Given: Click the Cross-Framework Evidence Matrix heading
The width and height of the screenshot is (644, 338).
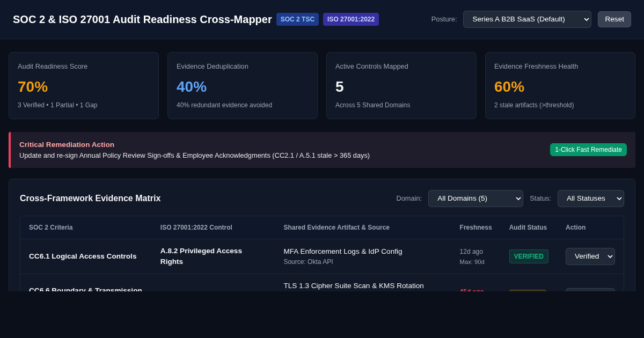Looking at the screenshot, I should (x=90, y=199).
